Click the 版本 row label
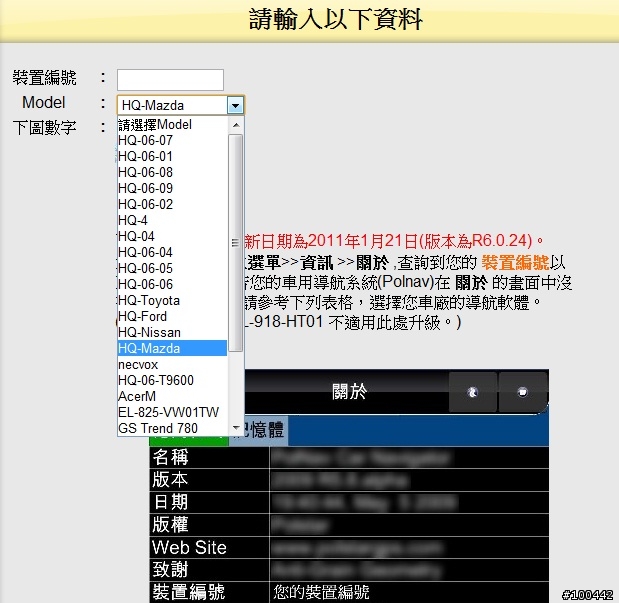The image size is (619, 603). (171, 479)
